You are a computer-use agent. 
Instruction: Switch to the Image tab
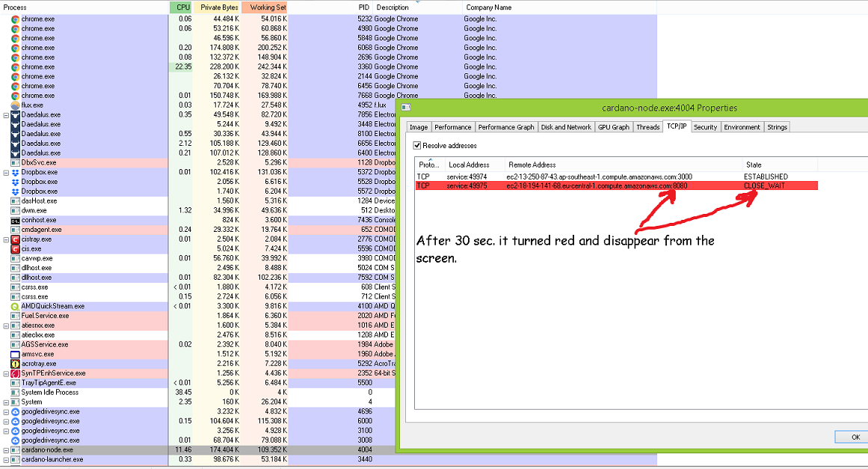tap(419, 127)
